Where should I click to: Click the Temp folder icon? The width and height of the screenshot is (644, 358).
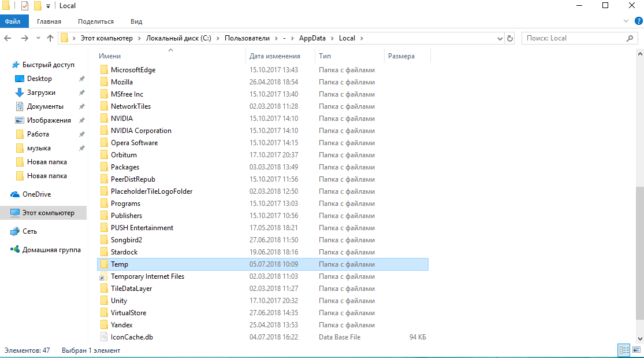click(x=104, y=264)
